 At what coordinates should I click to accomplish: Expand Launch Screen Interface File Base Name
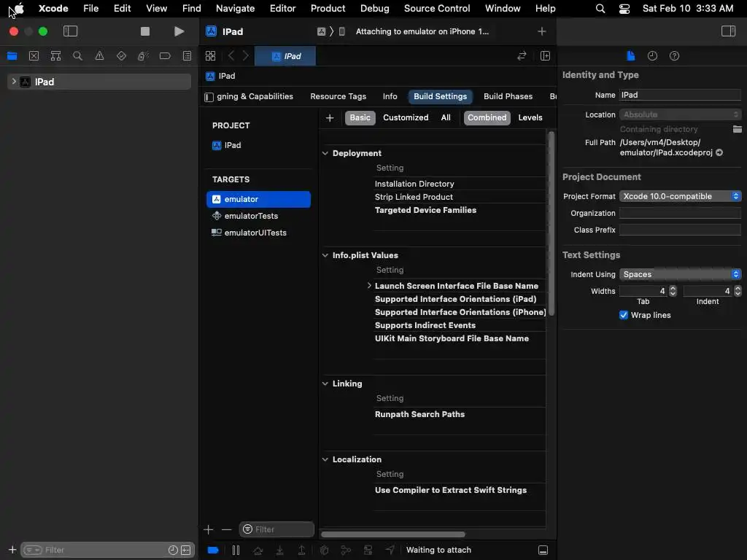(x=369, y=286)
